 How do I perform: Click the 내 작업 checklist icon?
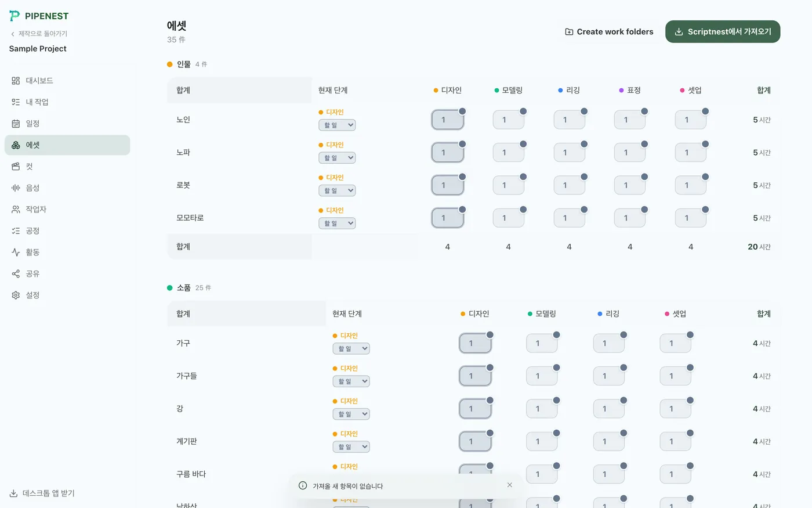(x=16, y=102)
